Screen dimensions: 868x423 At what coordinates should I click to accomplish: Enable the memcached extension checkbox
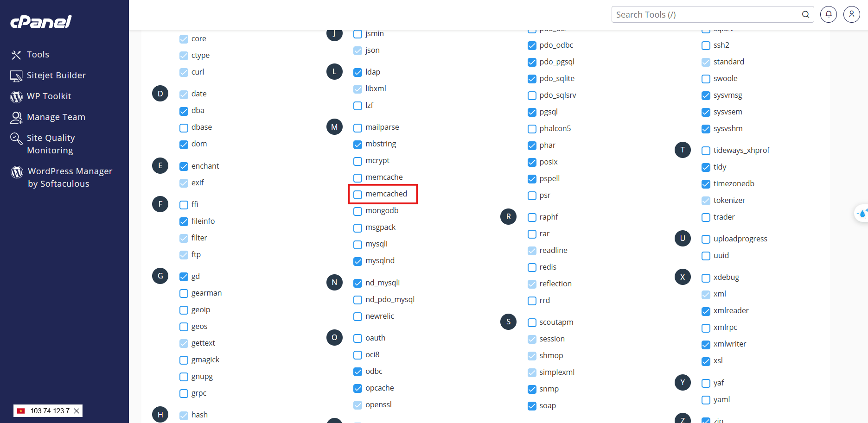pyautogui.click(x=358, y=195)
